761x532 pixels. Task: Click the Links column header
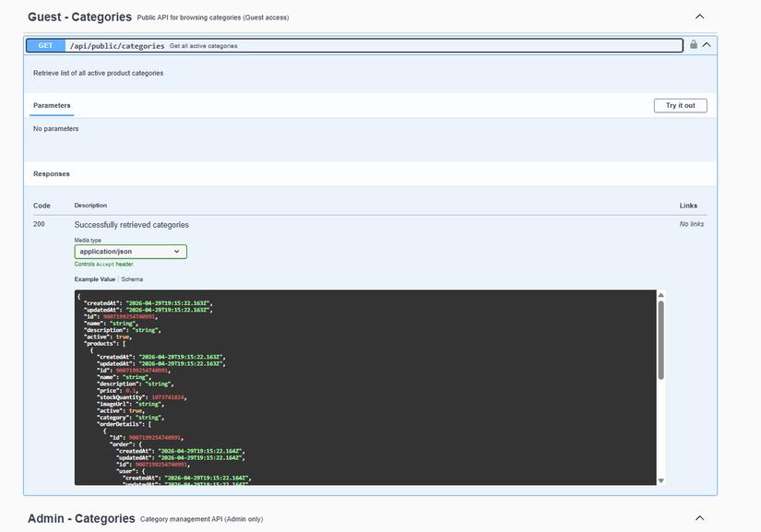tap(688, 206)
